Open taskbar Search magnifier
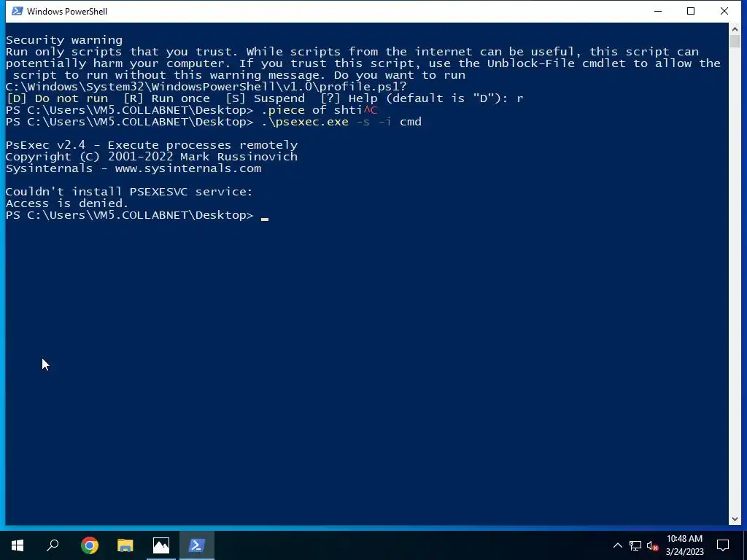The height and width of the screenshot is (560, 747). tap(53, 545)
